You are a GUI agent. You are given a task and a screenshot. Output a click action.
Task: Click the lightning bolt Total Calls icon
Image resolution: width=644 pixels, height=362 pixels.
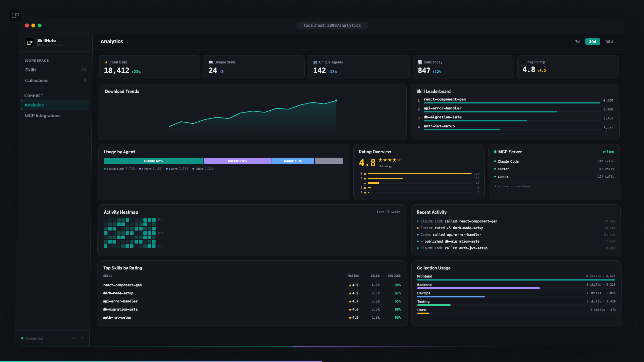click(106, 62)
